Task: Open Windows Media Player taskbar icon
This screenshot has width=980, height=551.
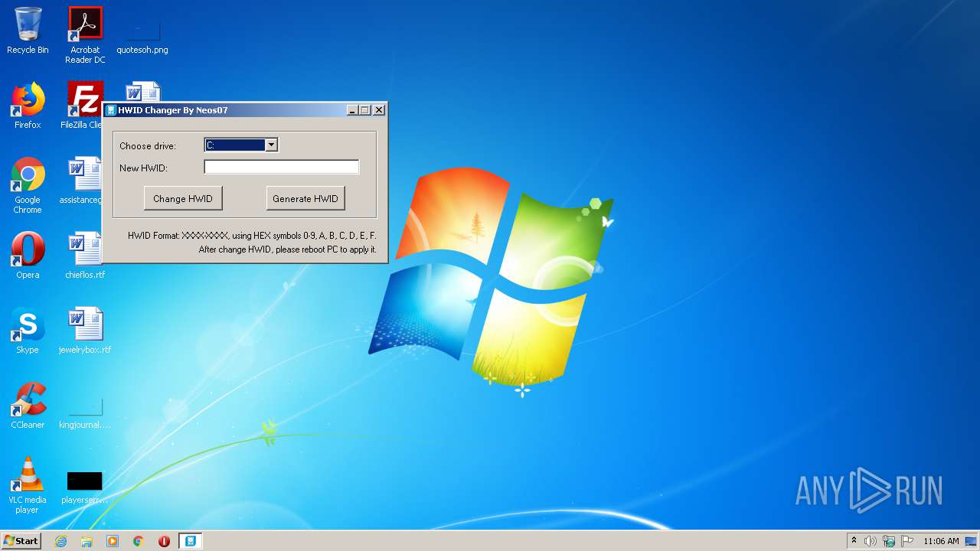Action: tap(113, 541)
